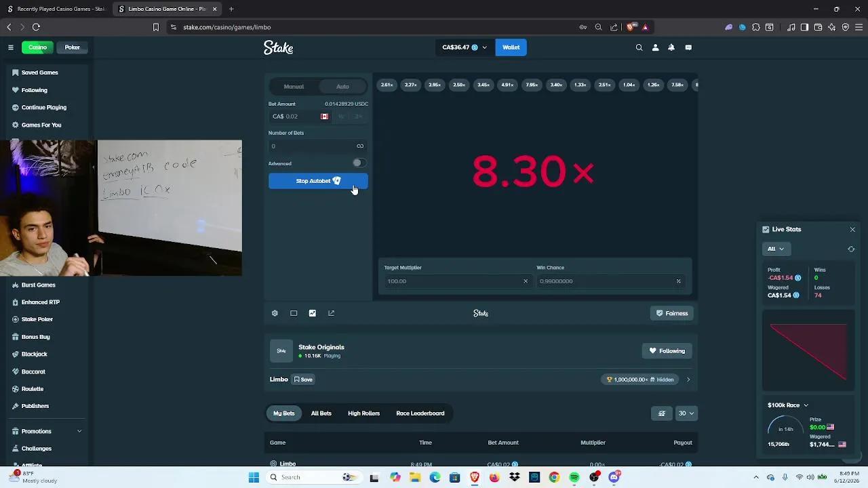
Task: Switch to High Rollers tab
Action: coord(364,413)
